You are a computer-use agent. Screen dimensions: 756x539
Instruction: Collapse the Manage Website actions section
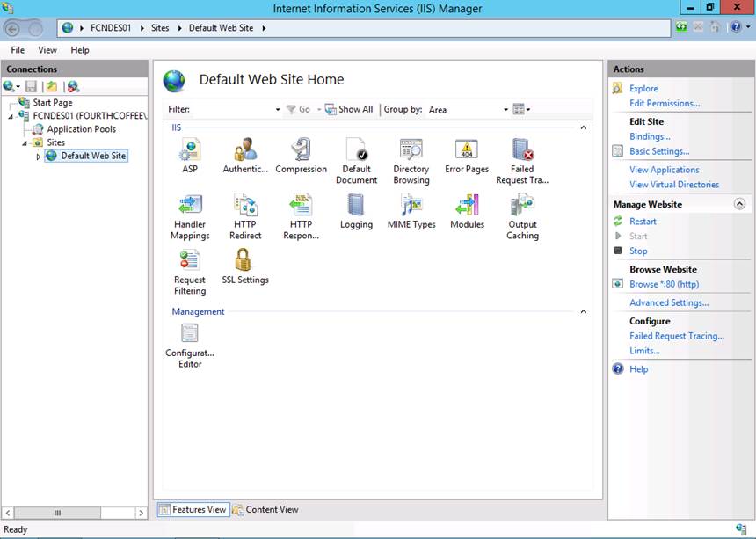739,204
